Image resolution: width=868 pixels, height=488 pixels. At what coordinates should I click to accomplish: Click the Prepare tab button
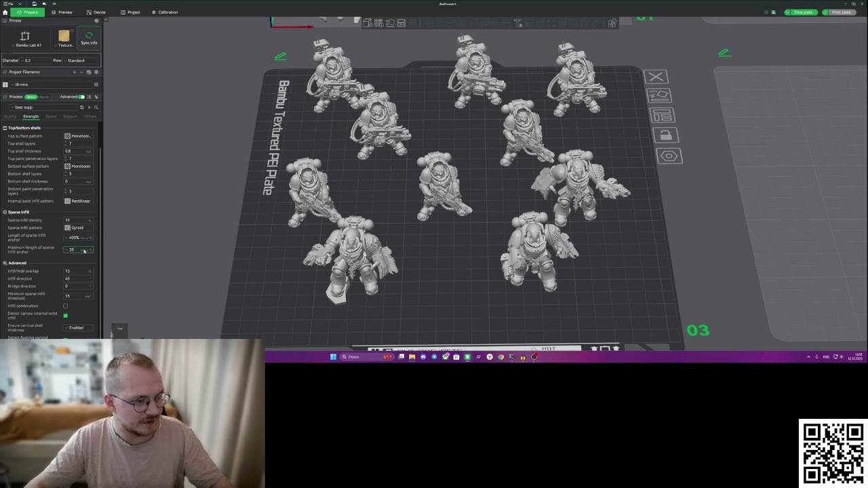28,12
